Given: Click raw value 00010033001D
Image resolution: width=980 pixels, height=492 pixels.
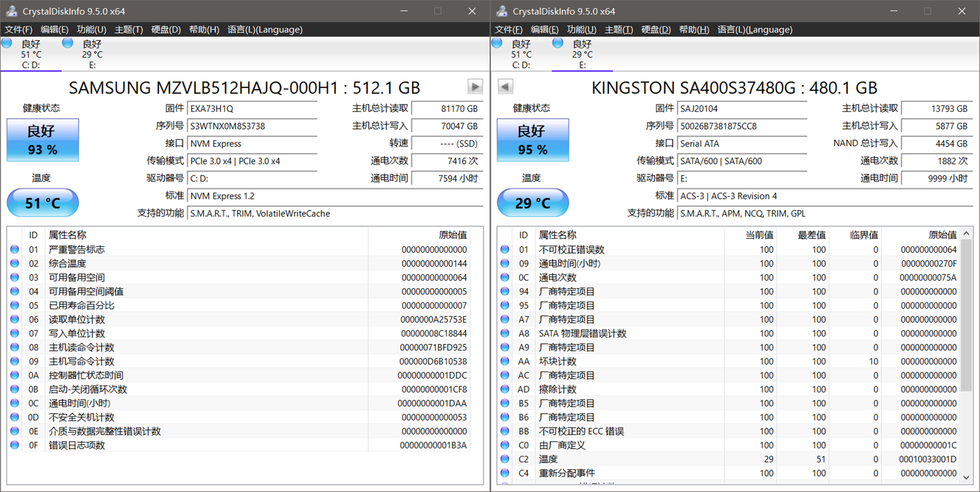Looking at the screenshot, I should (928, 459).
